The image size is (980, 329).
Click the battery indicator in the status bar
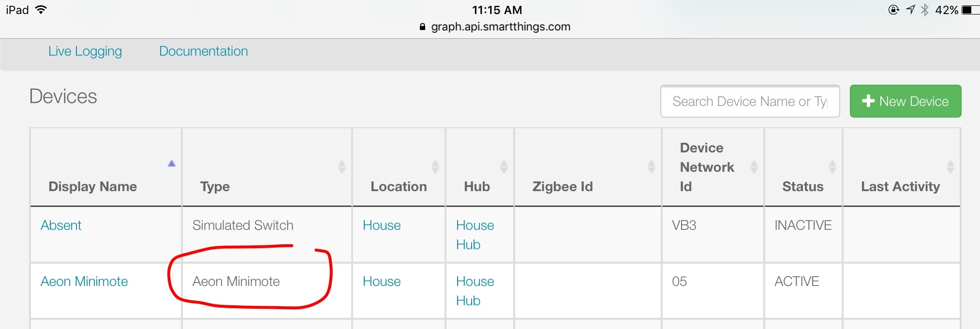click(x=968, y=9)
